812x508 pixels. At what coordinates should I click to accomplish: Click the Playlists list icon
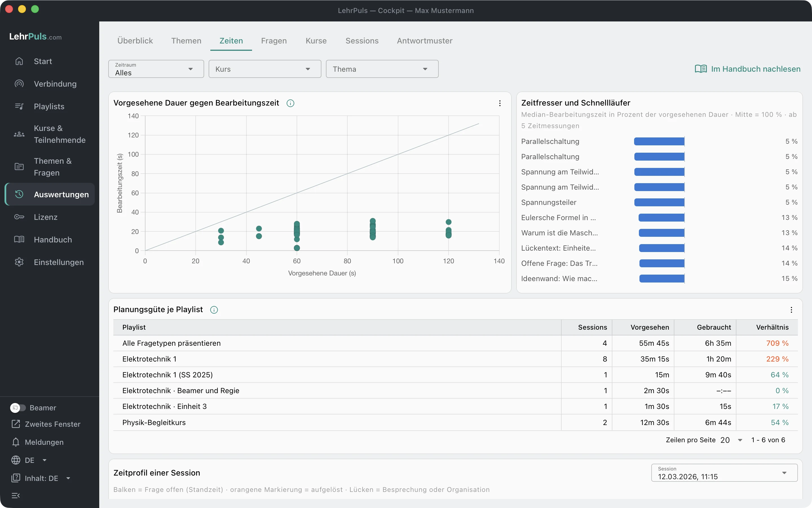point(19,106)
